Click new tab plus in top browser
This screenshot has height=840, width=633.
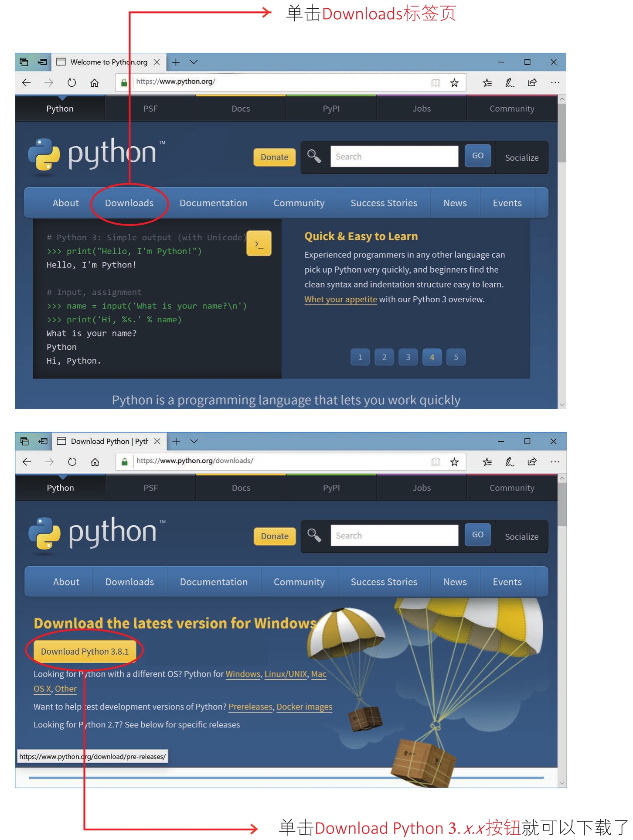[x=176, y=62]
